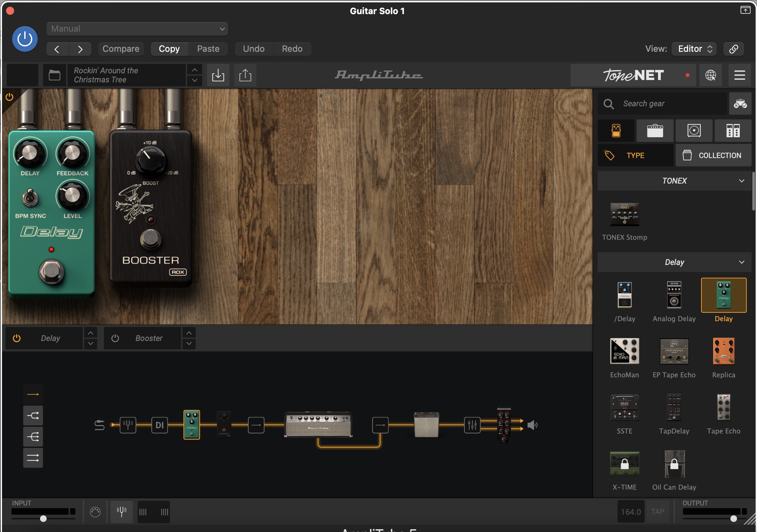The height and width of the screenshot is (532, 757).
Task: Step to previous preset up arrow
Action: tap(194, 70)
